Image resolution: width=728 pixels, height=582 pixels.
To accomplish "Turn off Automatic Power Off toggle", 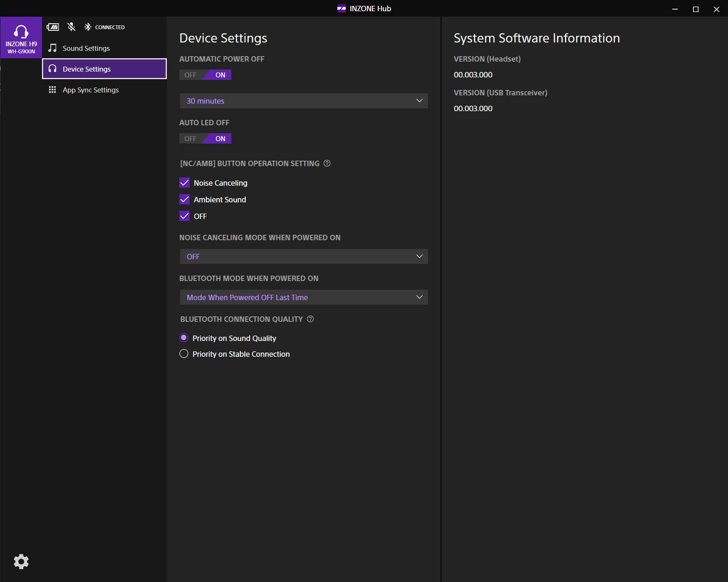I will point(191,75).
